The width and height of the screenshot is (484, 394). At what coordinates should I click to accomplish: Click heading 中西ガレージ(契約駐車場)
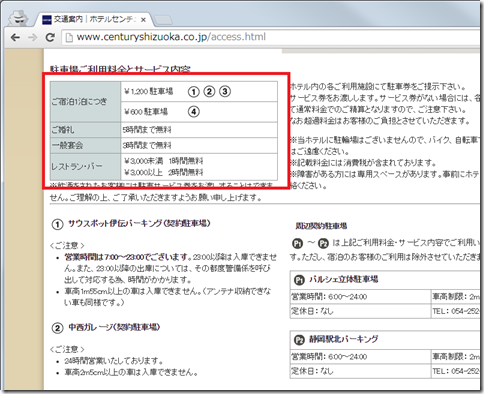(114, 327)
